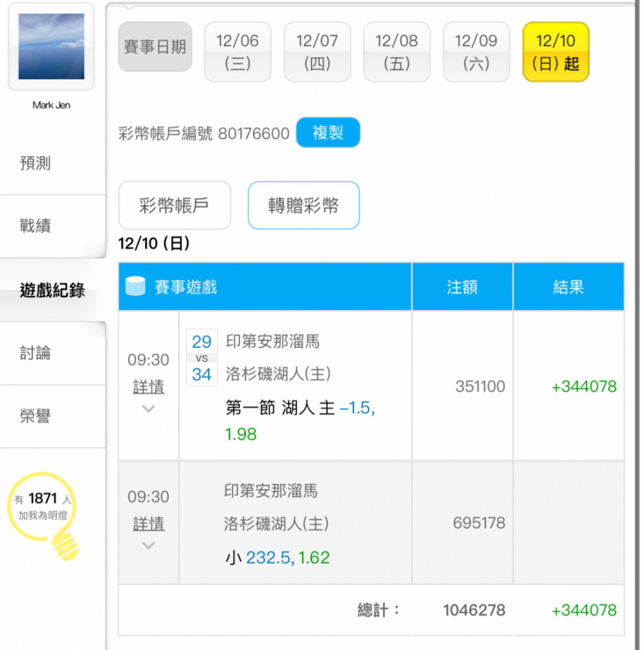Select the 12/09 (六) date tab
644x650 pixels.
476,52
